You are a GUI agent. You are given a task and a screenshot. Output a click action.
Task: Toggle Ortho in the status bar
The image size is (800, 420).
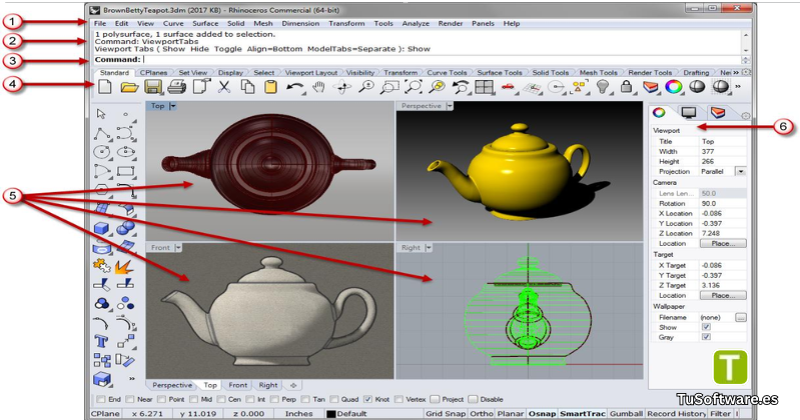pos(481,413)
